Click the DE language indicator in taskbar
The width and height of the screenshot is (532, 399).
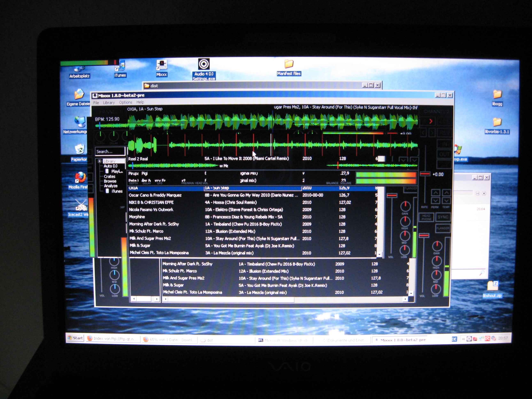tap(454, 339)
